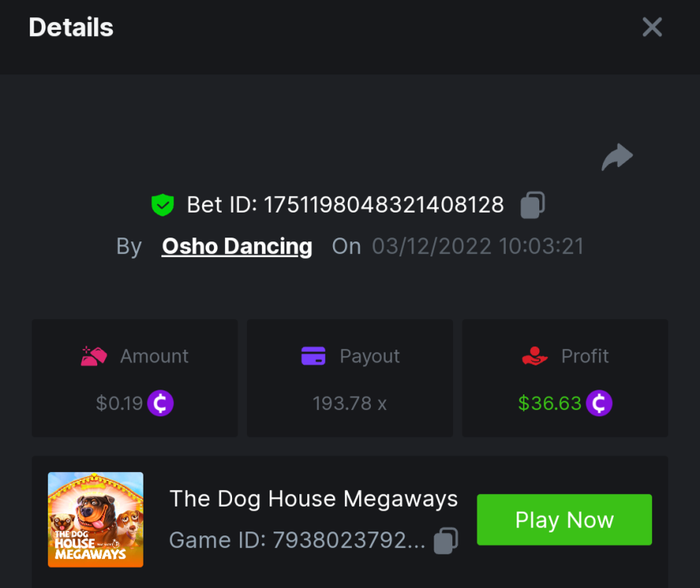This screenshot has width=700, height=588.
Task: Open The Dog House Megaways thumbnail
Action: coord(95,519)
